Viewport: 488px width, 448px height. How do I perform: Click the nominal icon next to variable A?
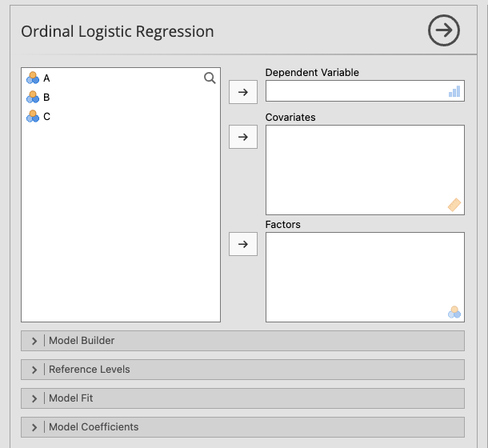click(x=33, y=78)
